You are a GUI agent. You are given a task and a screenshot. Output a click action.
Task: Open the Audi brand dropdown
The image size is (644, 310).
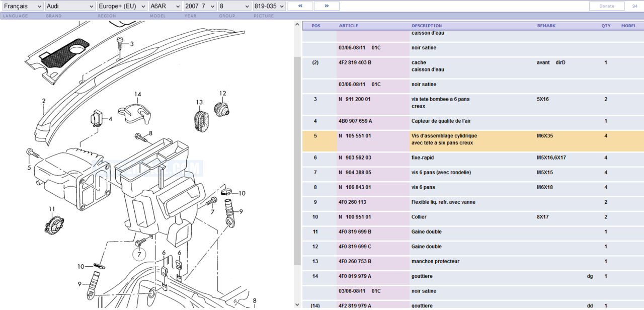pyautogui.click(x=70, y=6)
